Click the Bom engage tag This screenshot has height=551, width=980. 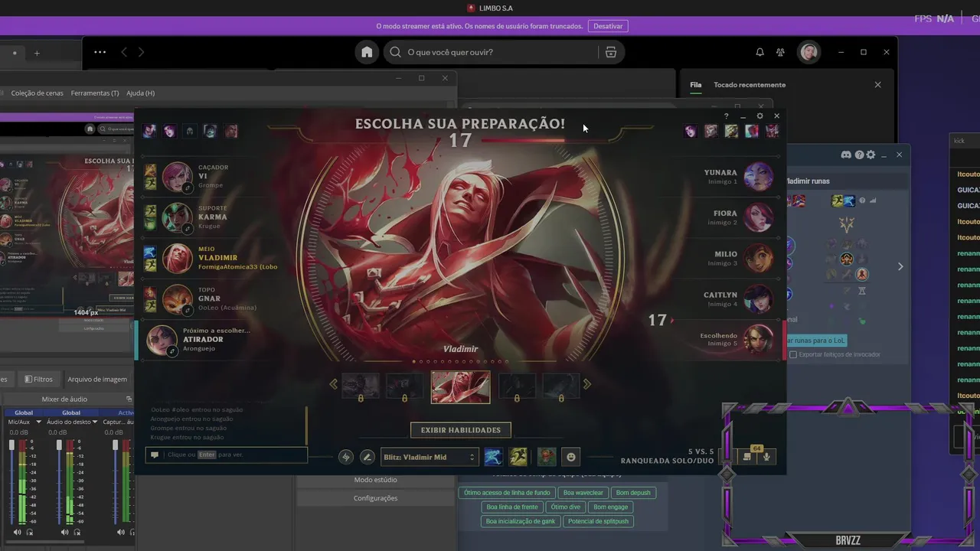[610, 507]
